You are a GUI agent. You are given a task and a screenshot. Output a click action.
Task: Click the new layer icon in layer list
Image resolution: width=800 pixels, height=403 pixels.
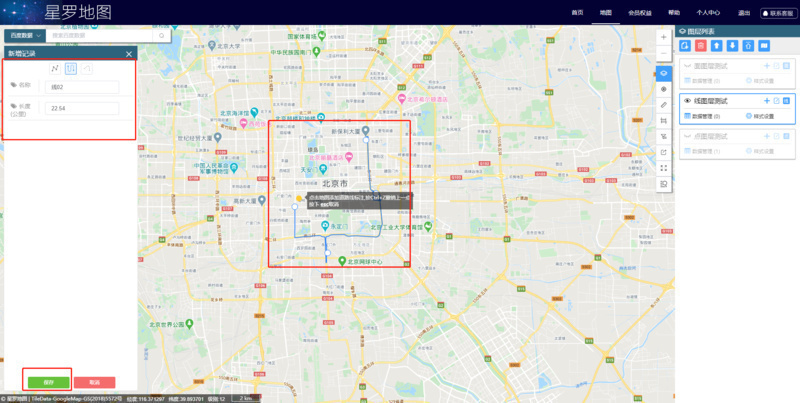685,46
